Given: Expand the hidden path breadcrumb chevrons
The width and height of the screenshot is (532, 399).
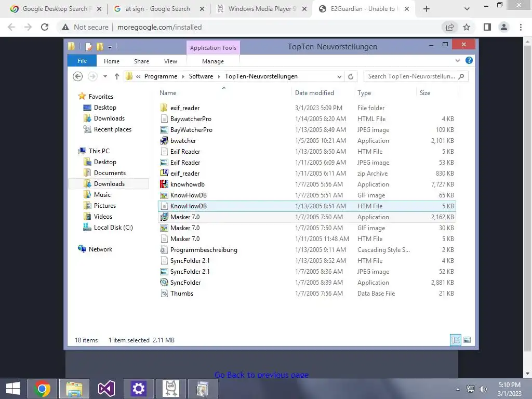Looking at the screenshot, I should [x=138, y=76].
